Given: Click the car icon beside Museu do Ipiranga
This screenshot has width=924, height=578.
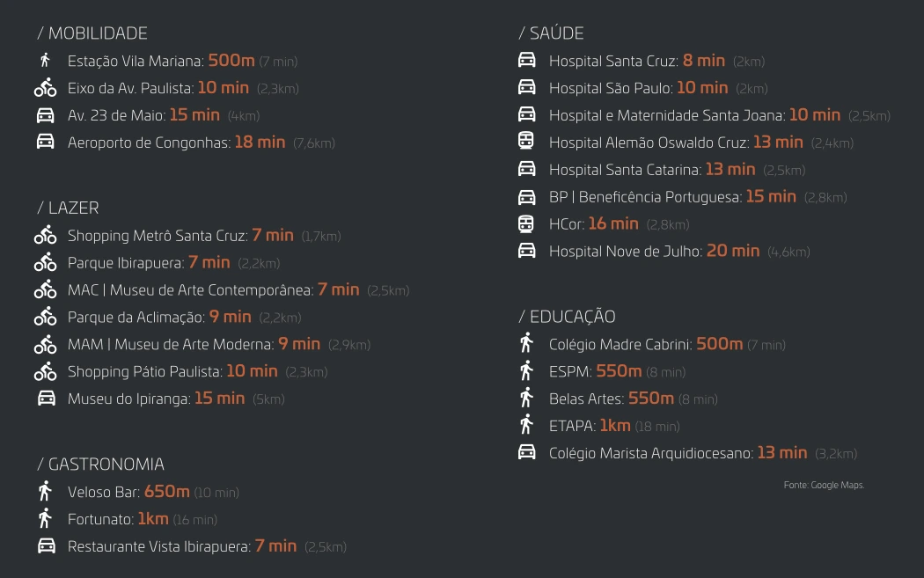Looking at the screenshot, I should [x=46, y=399].
